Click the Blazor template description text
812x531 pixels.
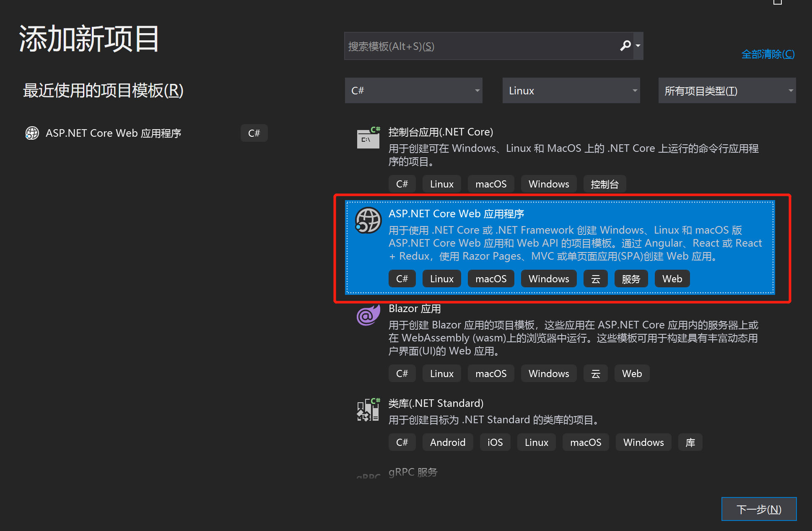(x=573, y=338)
